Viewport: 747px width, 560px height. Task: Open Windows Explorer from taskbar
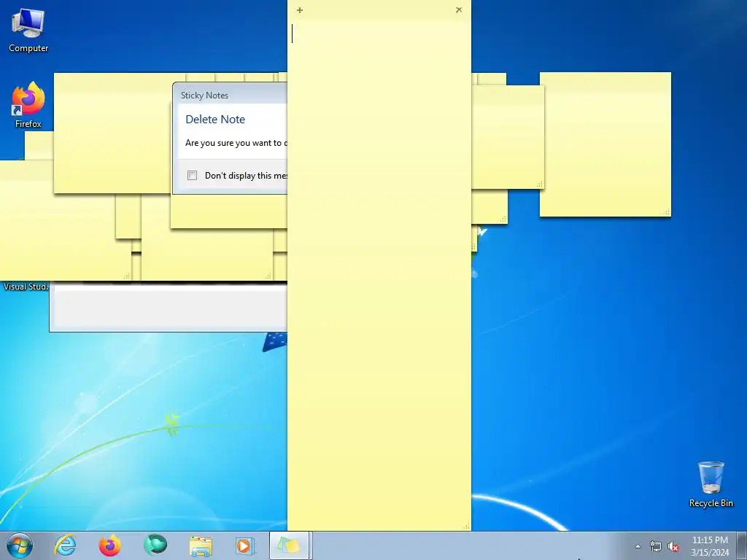[x=201, y=545]
